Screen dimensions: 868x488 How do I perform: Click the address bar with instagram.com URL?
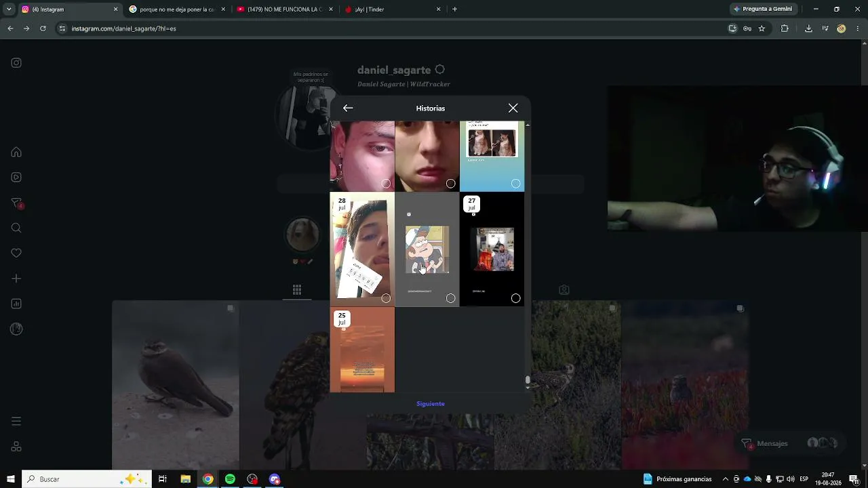[390, 28]
